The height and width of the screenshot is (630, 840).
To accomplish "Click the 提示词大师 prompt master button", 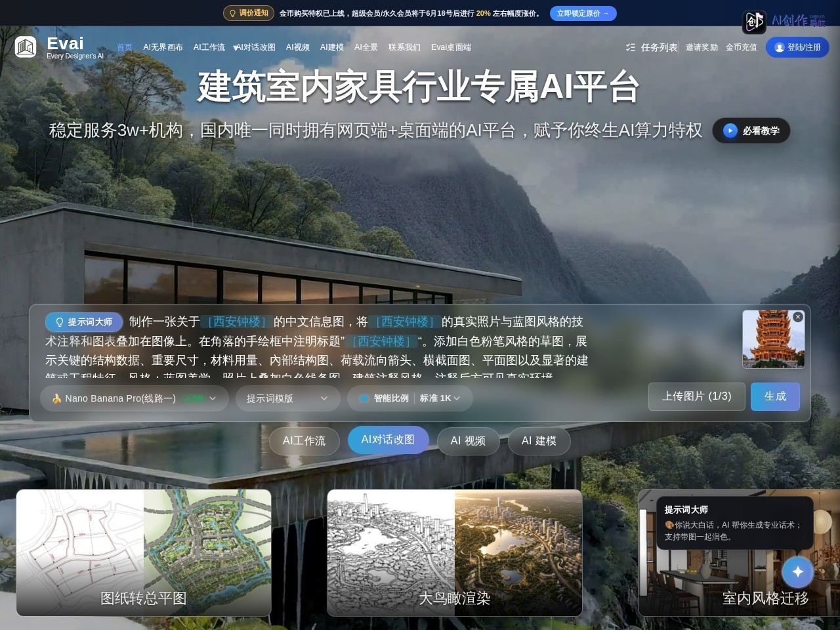I will [84, 322].
